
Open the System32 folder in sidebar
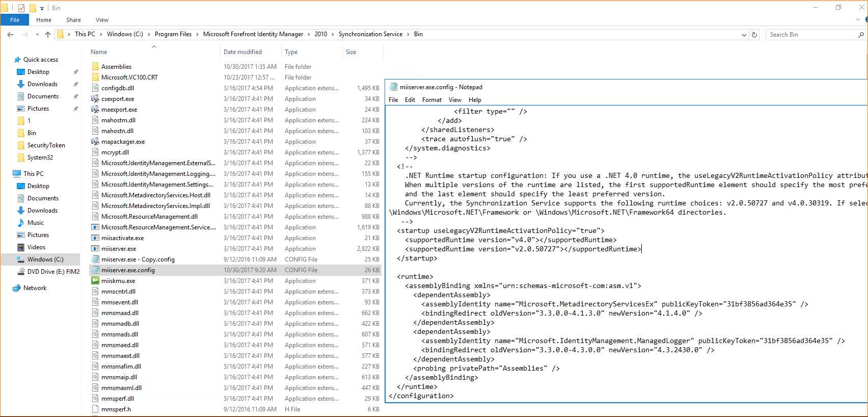tap(40, 158)
